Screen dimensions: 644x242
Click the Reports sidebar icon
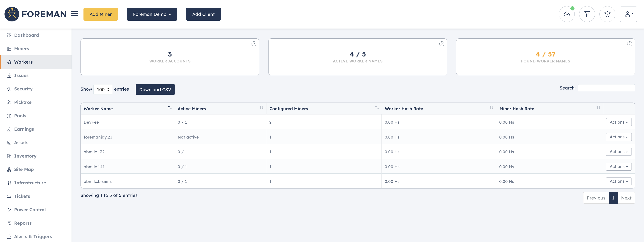[x=9, y=223]
